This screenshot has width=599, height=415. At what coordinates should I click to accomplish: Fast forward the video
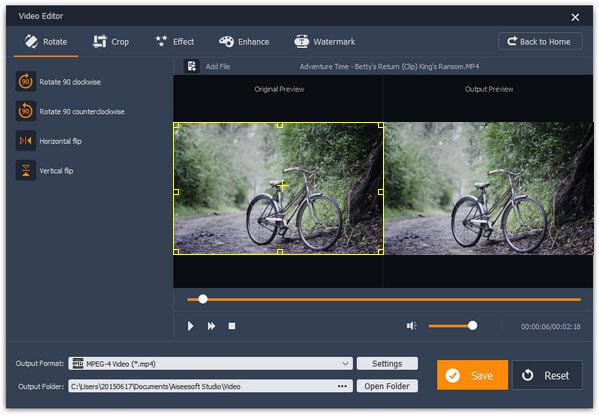[211, 326]
